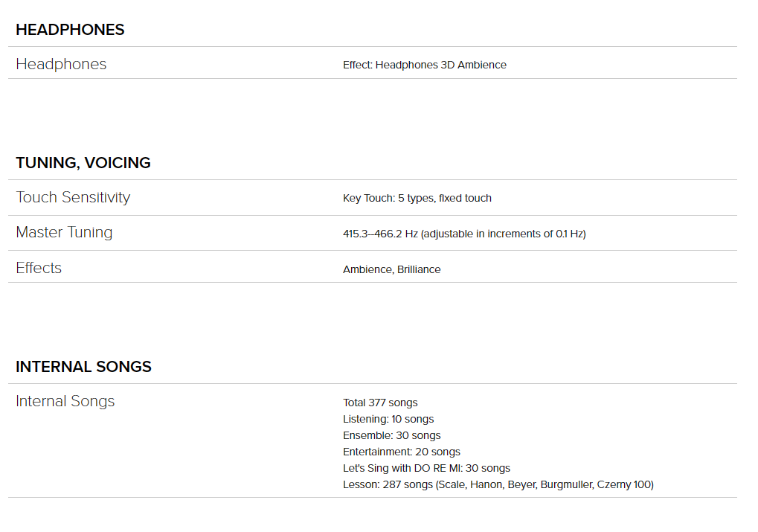This screenshot has width=758, height=532.
Task: Select the Headphones row label
Action: click(x=62, y=64)
